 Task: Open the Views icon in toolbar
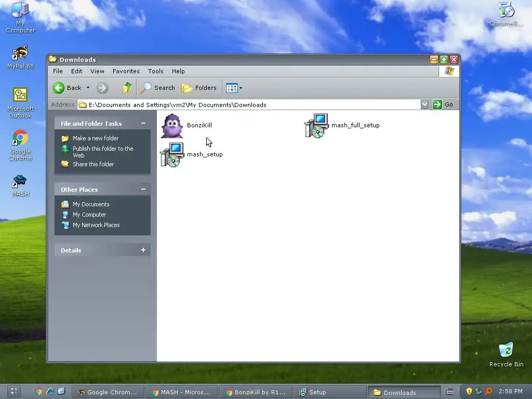point(232,88)
